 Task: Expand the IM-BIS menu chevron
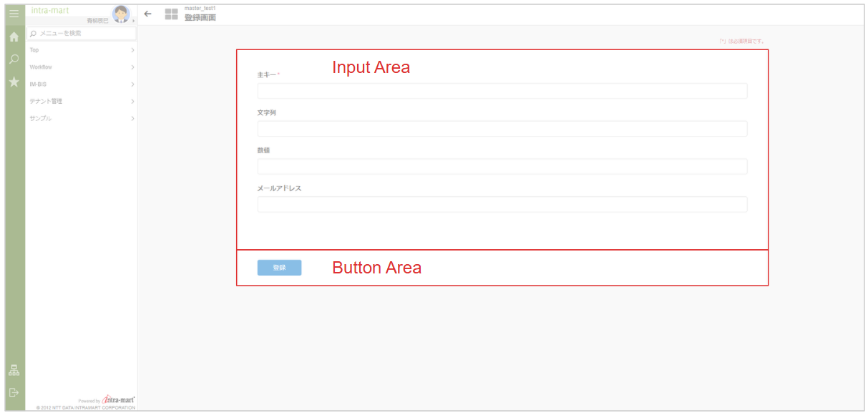(x=132, y=84)
